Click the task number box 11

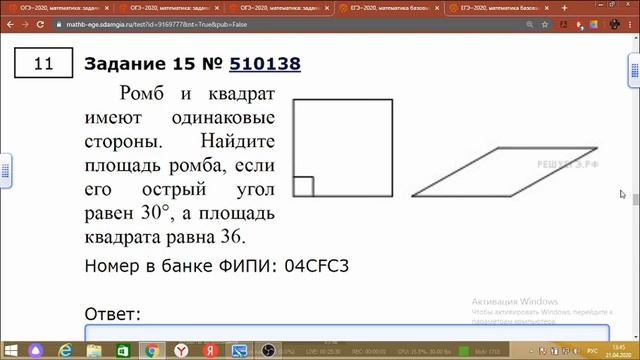click(x=44, y=63)
